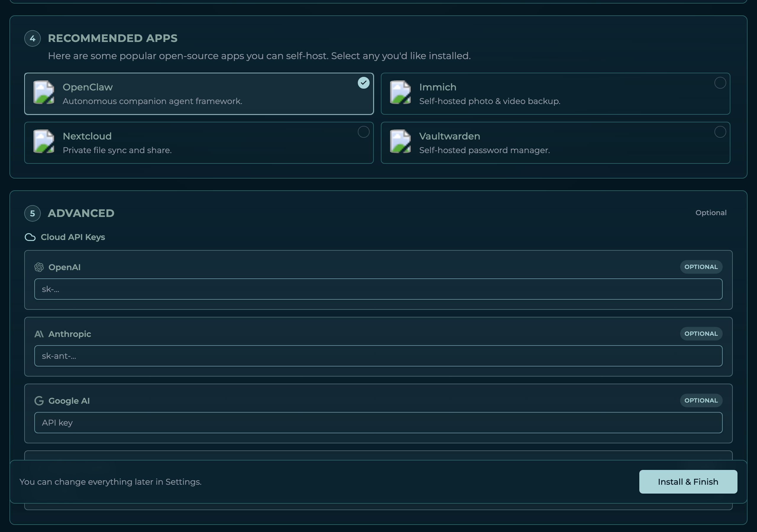Click the 'Nextcloud' app title text
Image resolution: width=757 pixels, height=532 pixels.
tap(87, 136)
